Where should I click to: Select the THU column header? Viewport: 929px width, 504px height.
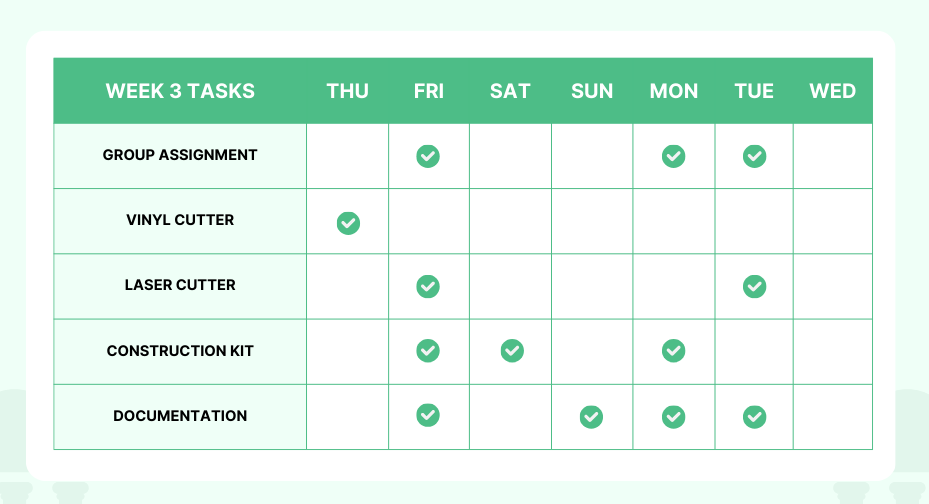(347, 91)
